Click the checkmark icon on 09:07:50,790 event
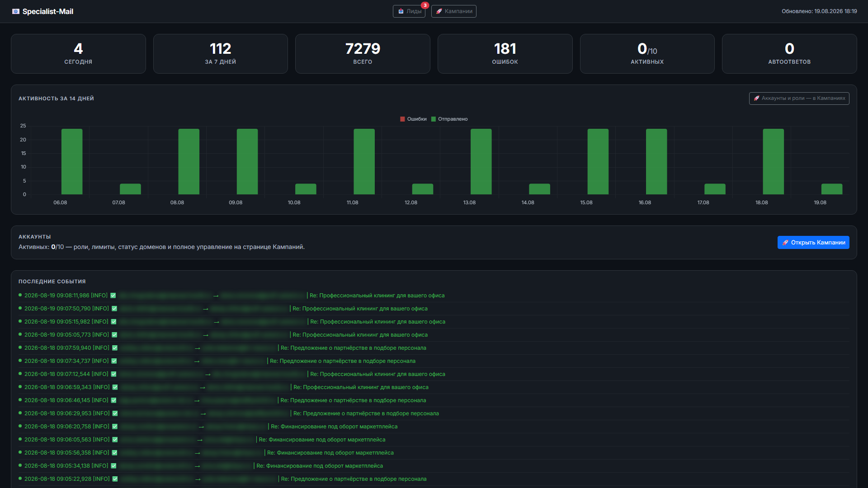 click(x=114, y=309)
